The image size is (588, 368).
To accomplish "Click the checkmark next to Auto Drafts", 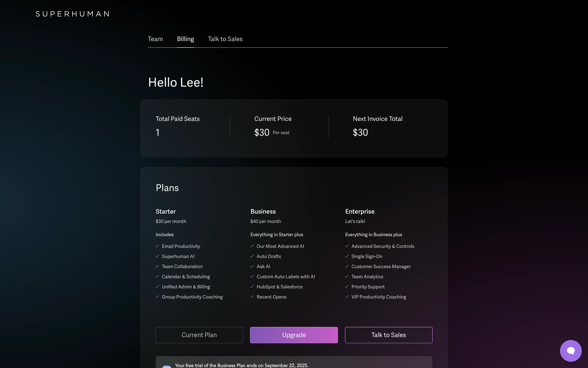I will click(x=252, y=256).
